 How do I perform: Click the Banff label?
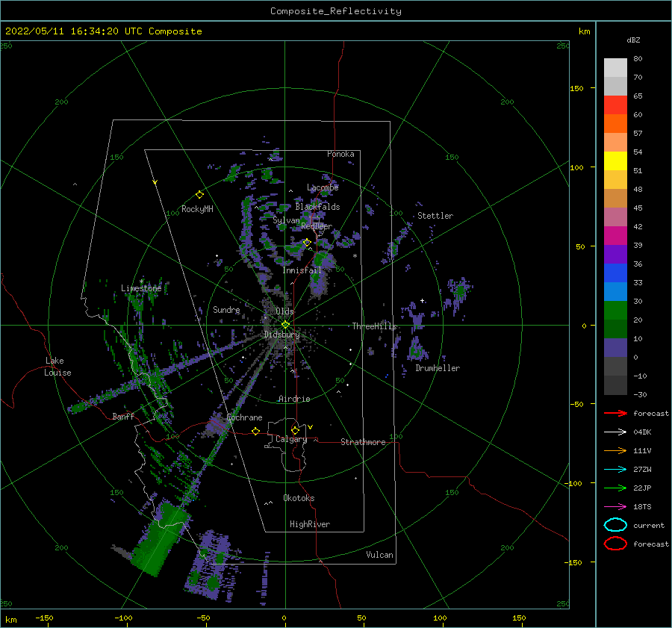pyautogui.click(x=123, y=416)
